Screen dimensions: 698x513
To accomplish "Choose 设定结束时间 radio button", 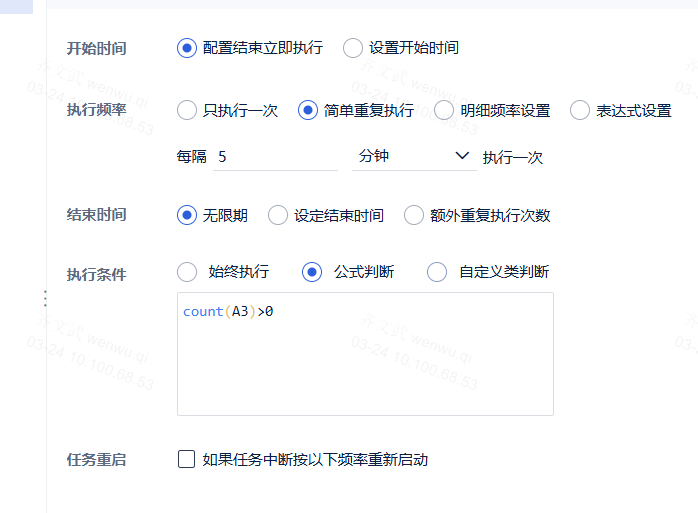I will pyautogui.click(x=278, y=215).
